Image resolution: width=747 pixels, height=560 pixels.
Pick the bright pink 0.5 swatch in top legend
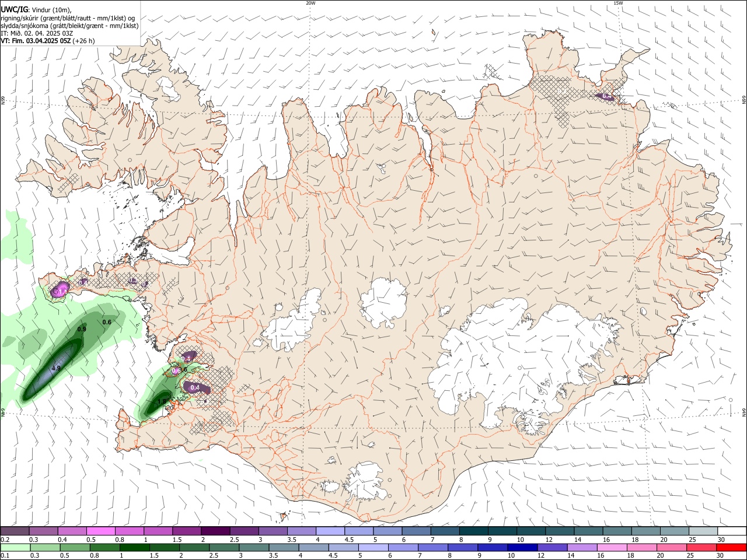tap(101, 531)
